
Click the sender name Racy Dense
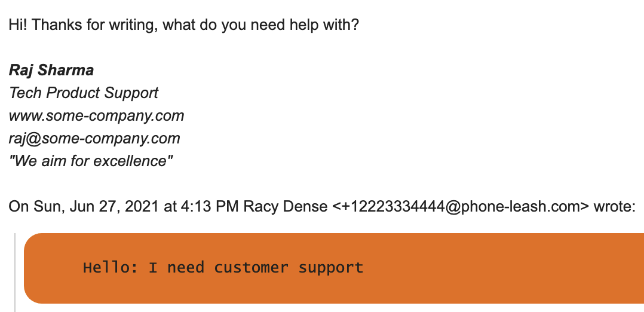click(286, 206)
